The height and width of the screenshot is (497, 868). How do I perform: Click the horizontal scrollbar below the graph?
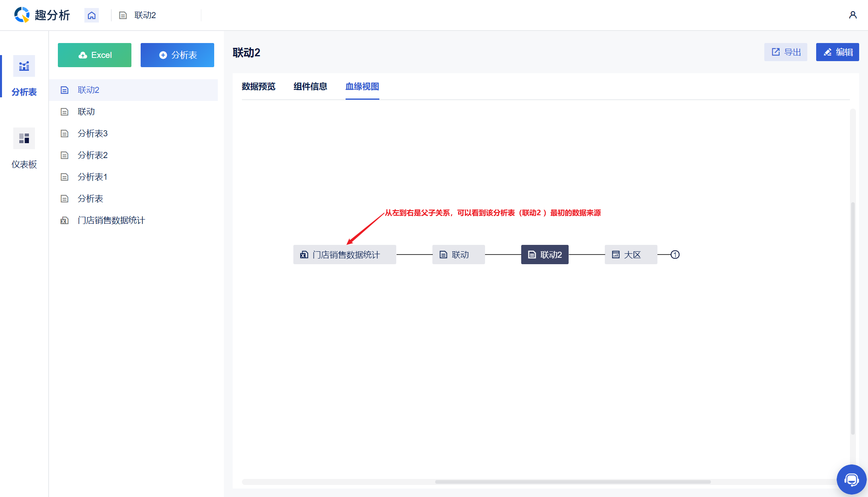tap(573, 482)
